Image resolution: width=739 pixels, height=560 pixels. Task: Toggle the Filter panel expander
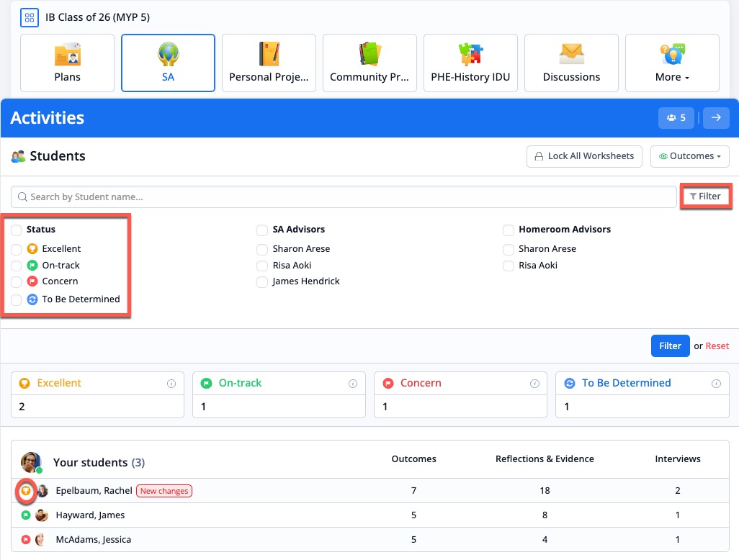point(704,197)
